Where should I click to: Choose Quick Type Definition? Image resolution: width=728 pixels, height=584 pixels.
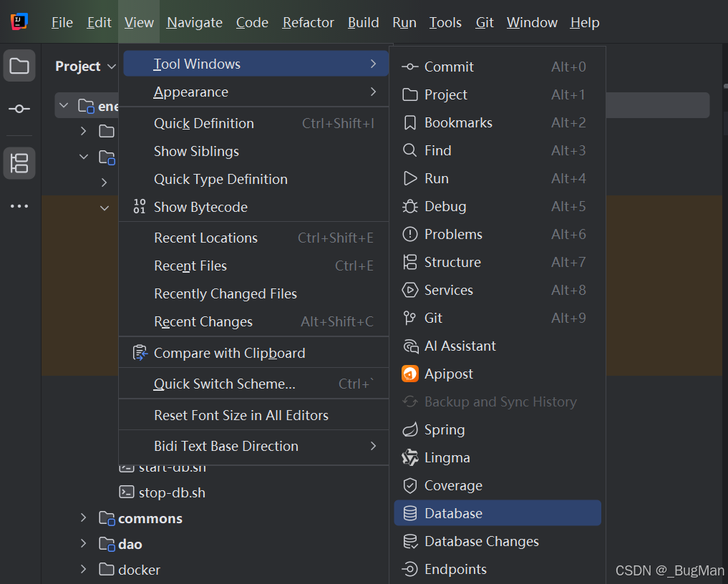[x=254, y=179]
